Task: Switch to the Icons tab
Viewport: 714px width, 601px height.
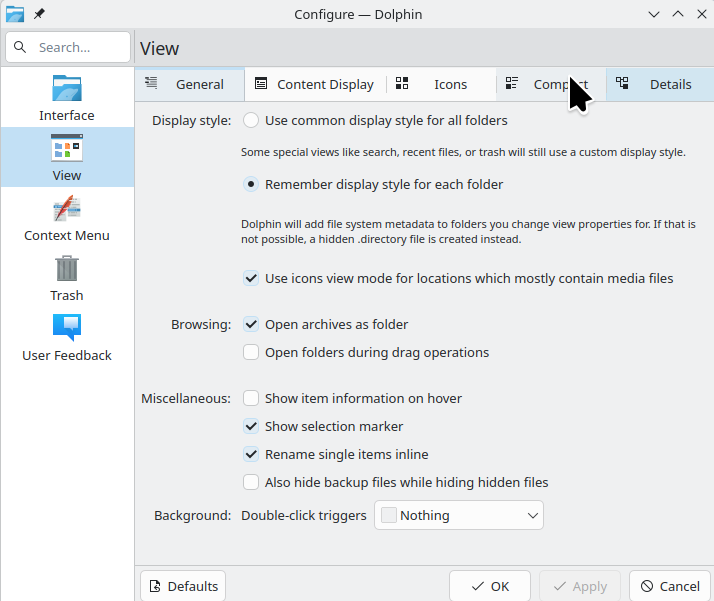Action: point(433,85)
